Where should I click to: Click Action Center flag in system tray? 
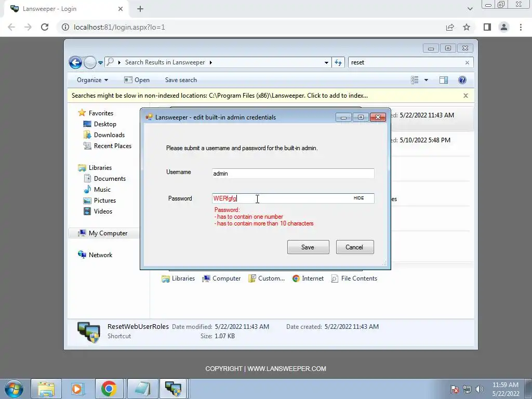tap(455, 389)
